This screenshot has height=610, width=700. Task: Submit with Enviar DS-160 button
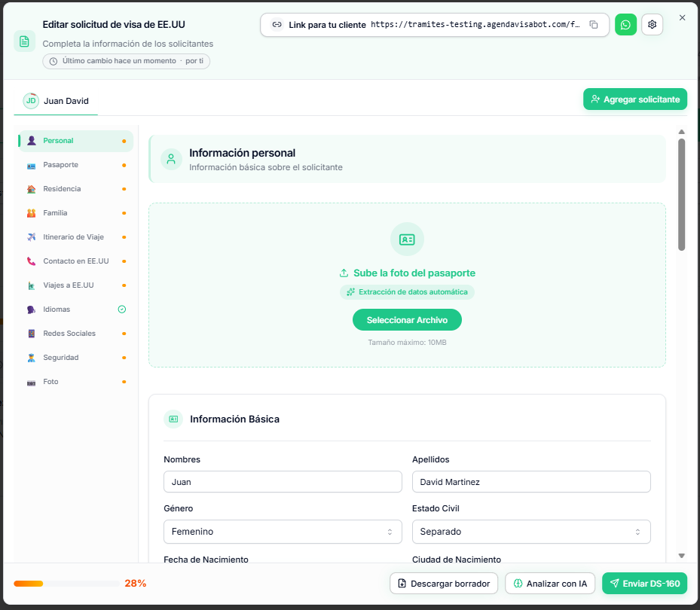pos(645,583)
